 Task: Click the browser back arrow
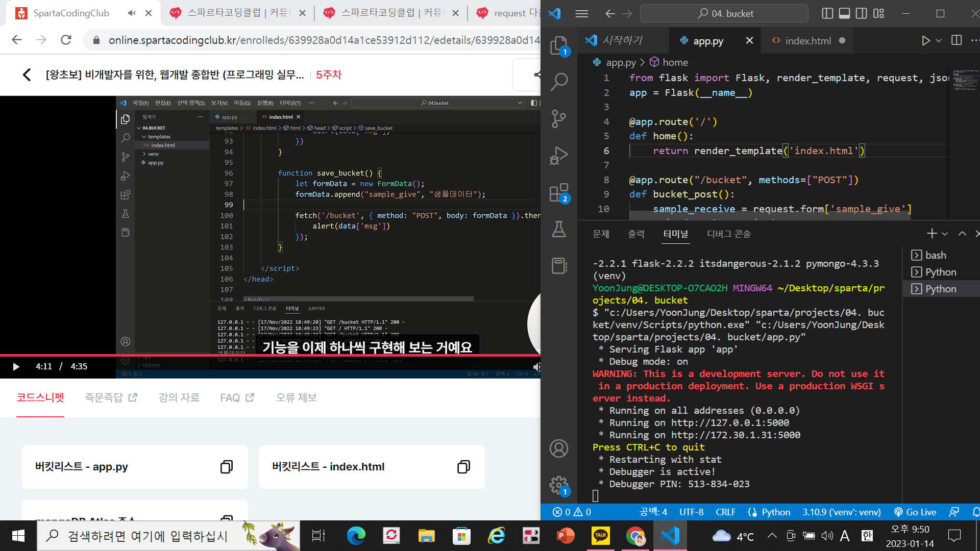(17, 40)
